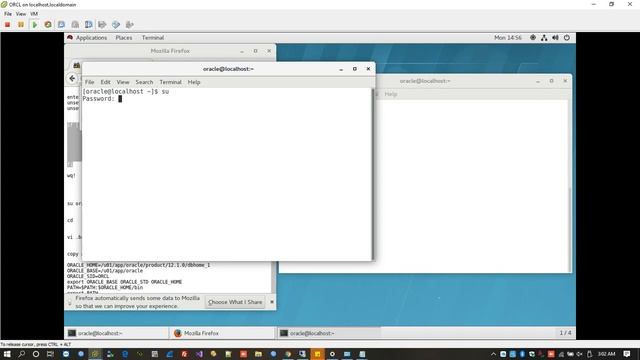
Task: Click highlighted orange taskbar app icon
Action: click(317, 354)
